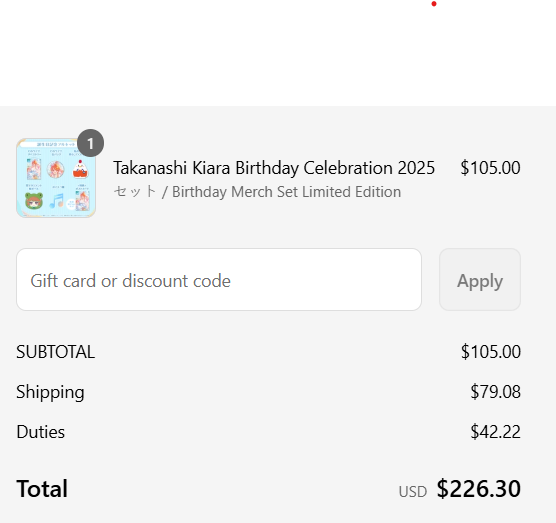Viewport: 556px width, 523px height.
Task: Select the Takanashi Kiara Birthday Celebration 2025 title
Action: (x=274, y=168)
